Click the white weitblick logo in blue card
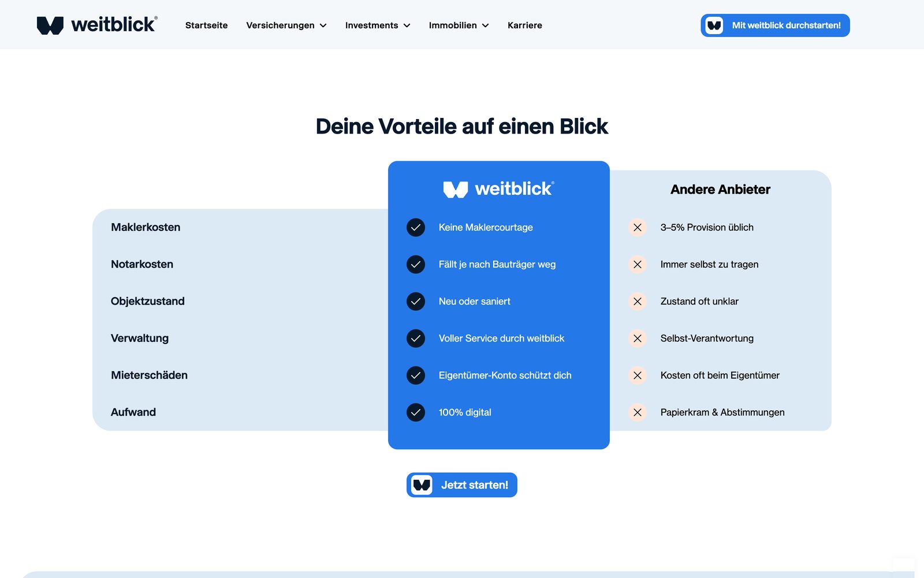Viewport: 924px width, 578px height. 498,189
